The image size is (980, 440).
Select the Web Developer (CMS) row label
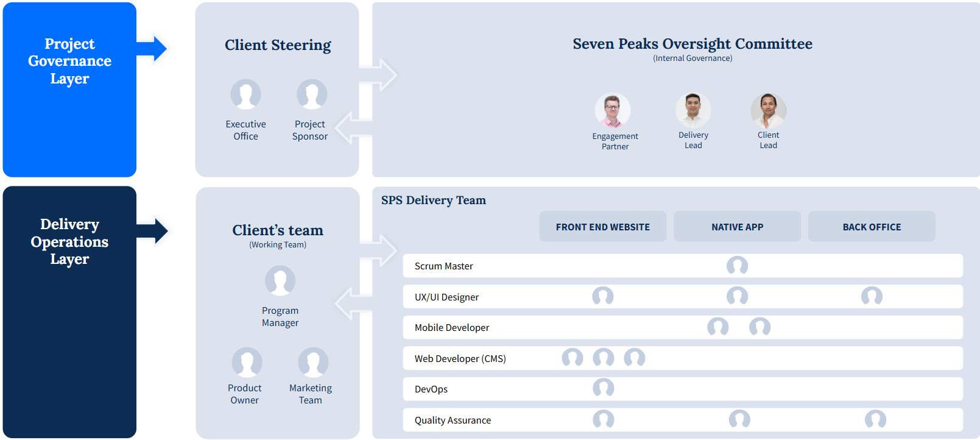point(460,359)
